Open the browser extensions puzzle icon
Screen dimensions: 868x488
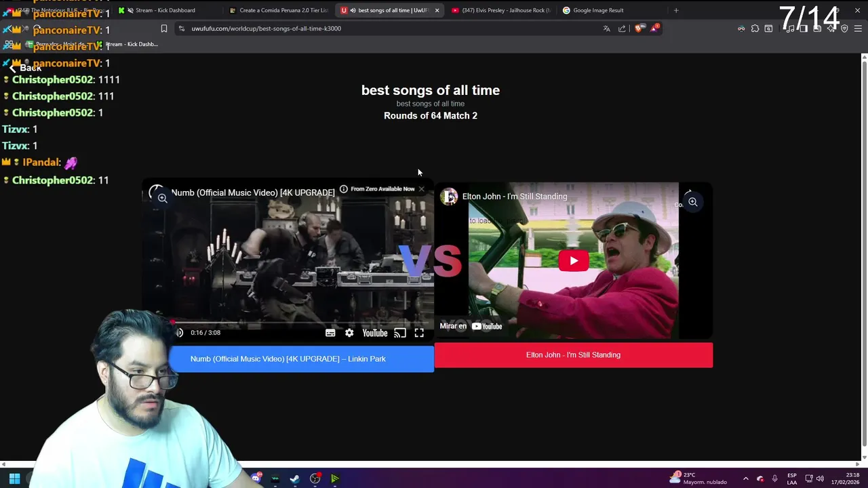755,28
